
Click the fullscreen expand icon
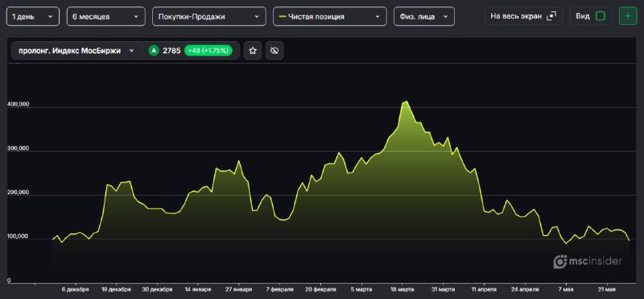551,16
